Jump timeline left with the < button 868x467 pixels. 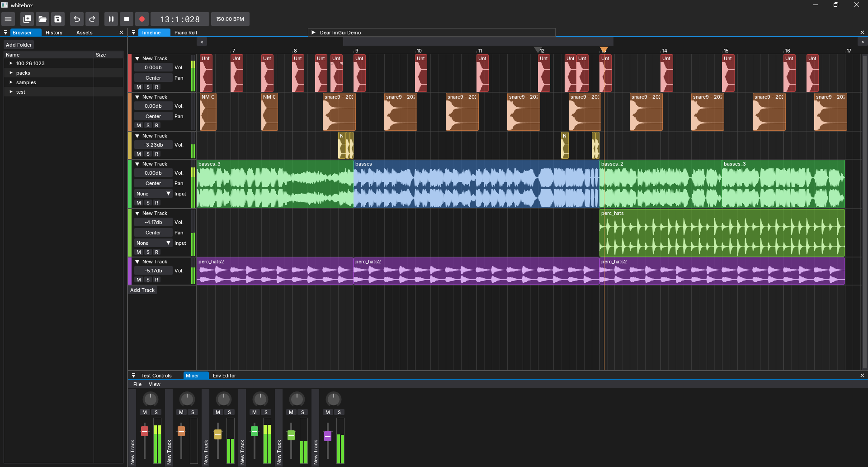(202, 42)
